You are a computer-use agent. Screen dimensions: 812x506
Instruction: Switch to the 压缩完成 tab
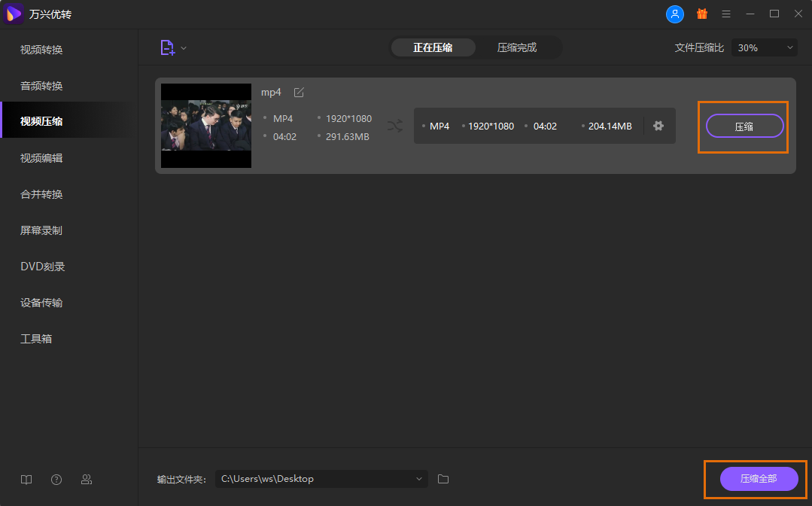tap(517, 47)
